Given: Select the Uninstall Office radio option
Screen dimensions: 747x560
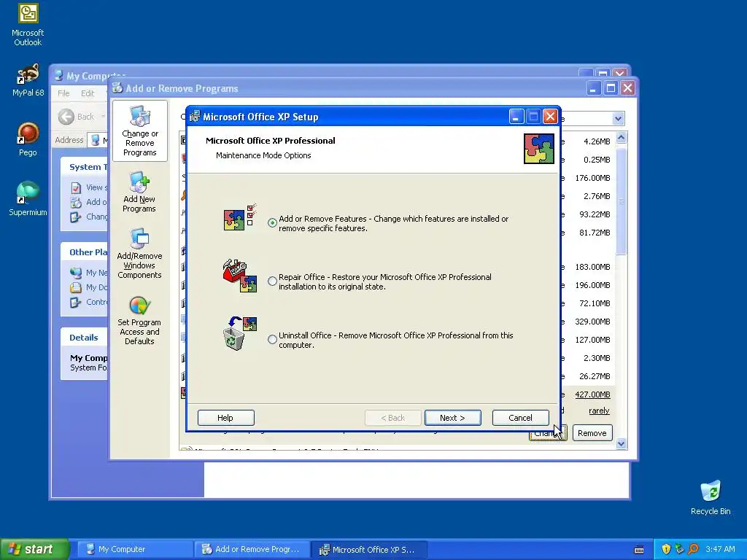Looking at the screenshot, I should tap(272, 340).
